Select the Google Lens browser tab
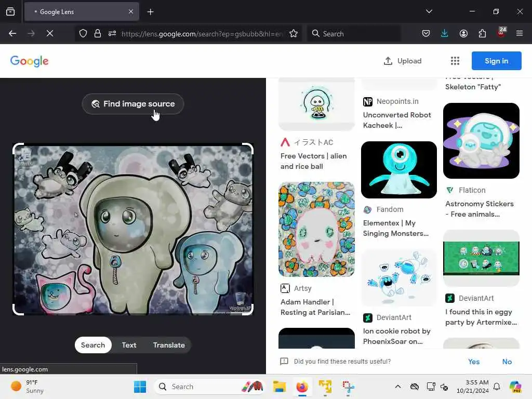The image size is (532, 399). (82, 11)
